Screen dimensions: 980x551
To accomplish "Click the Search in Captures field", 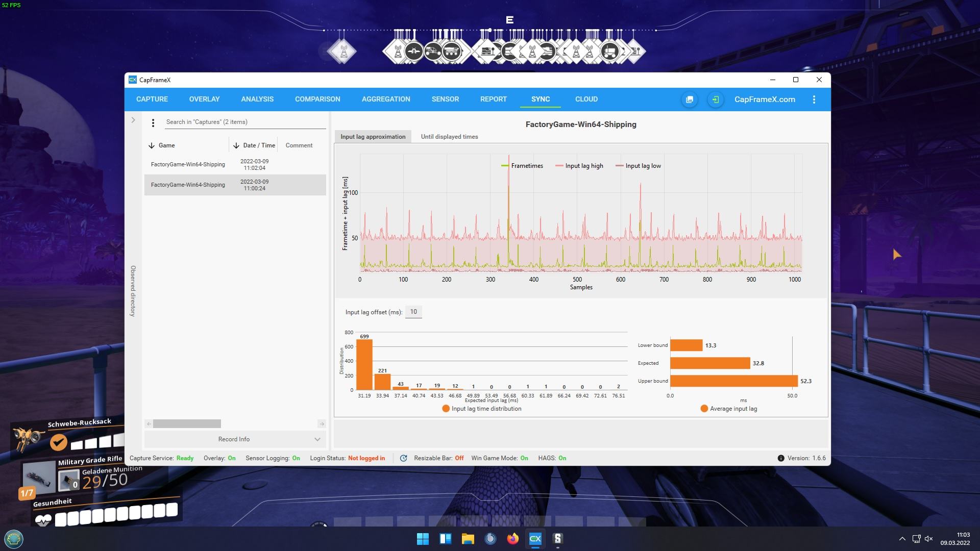I will point(245,122).
